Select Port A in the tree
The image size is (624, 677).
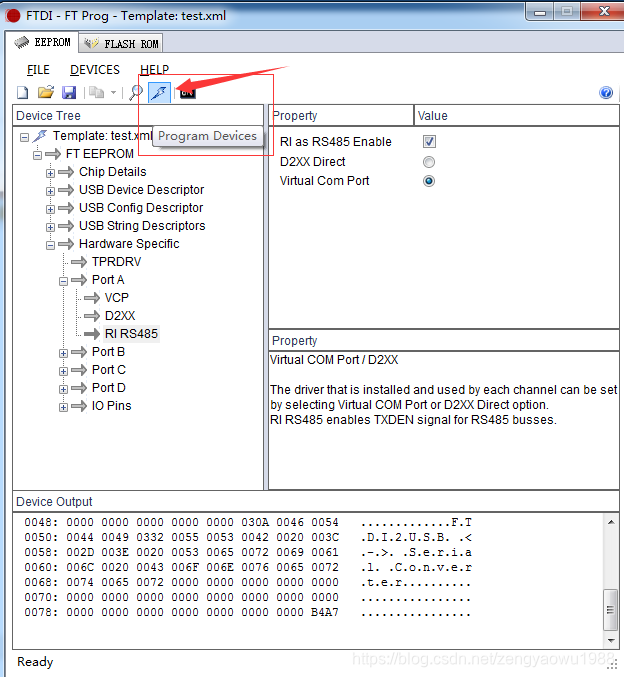(108, 280)
